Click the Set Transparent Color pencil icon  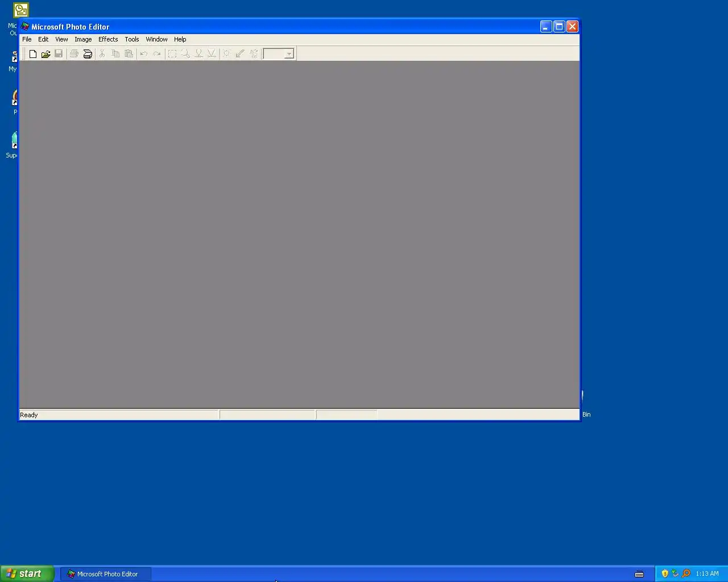click(240, 54)
